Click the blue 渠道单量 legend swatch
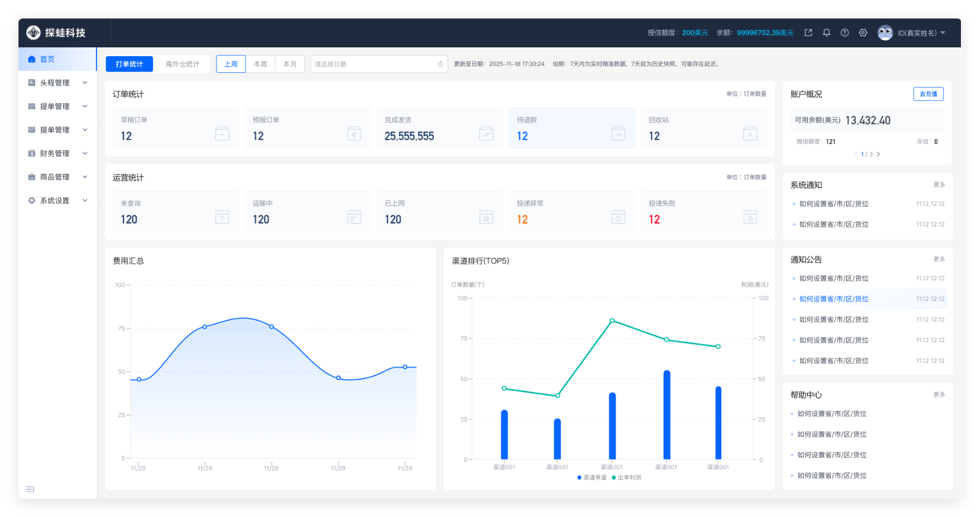 579,478
